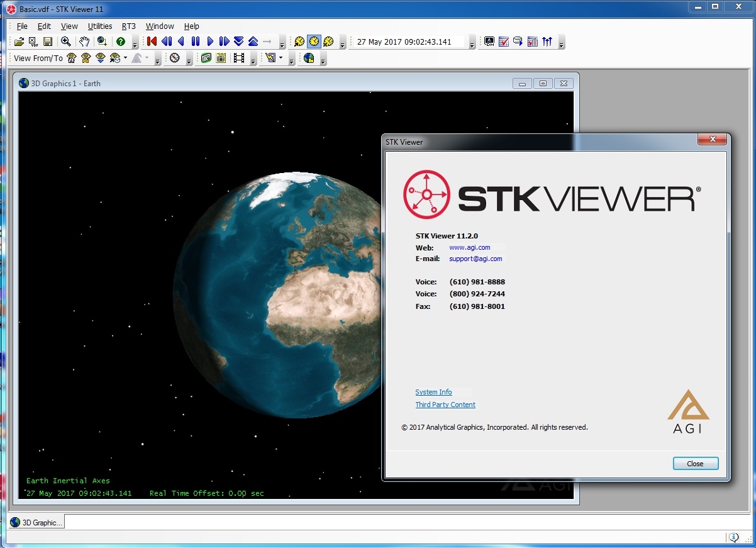
Task: Reset animation with red rewind button
Action: [152, 42]
